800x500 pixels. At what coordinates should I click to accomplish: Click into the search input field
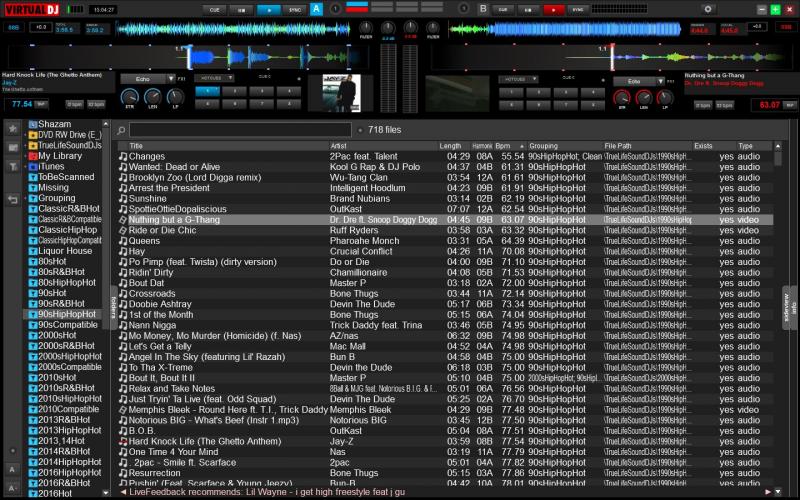coord(240,130)
